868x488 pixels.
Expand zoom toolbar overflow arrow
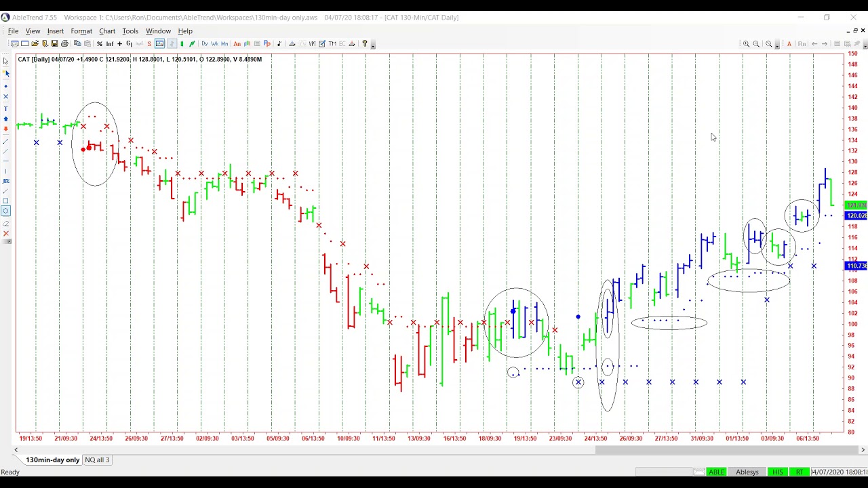(777, 45)
